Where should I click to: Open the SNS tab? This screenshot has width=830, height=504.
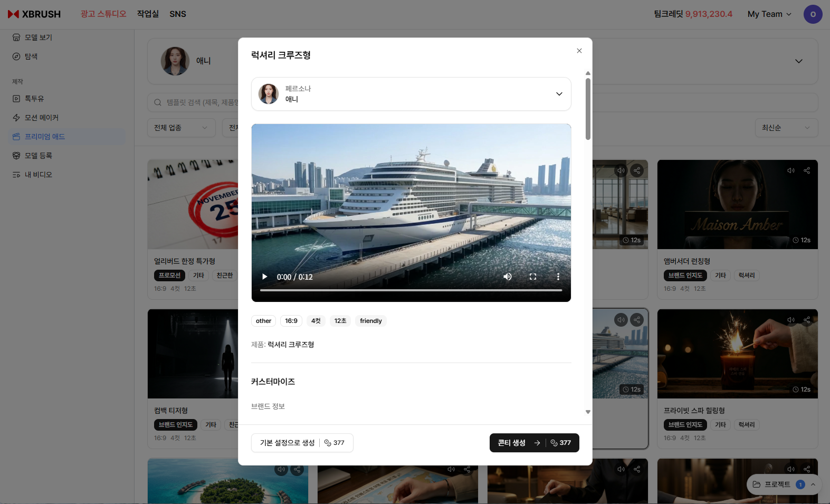click(178, 14)
